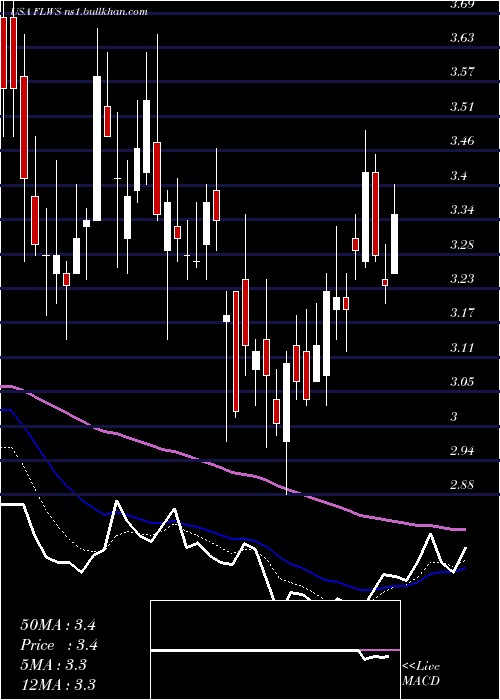Click the blue 12MA moving average line
This screenshot has width=500, height=700.
232,539
